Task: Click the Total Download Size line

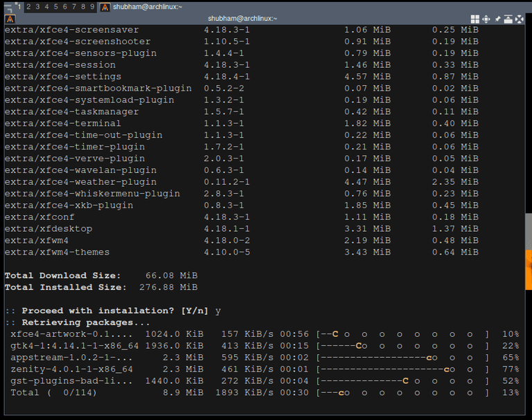Action: click(101, 275)
